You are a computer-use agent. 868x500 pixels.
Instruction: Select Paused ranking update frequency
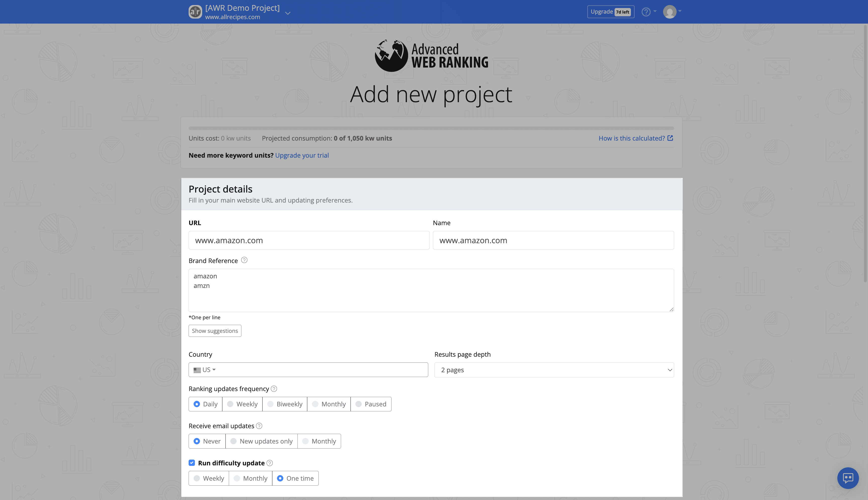[371, 404]
